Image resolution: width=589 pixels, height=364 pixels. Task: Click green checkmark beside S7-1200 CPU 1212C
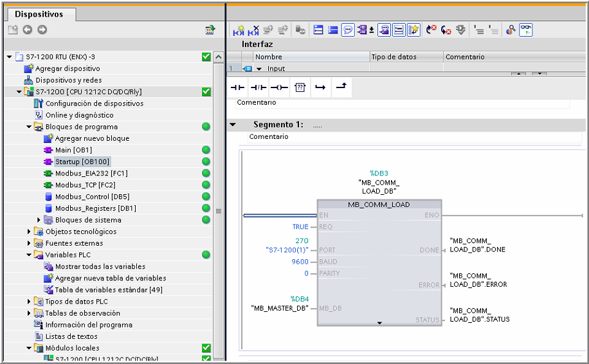point(206,92)
